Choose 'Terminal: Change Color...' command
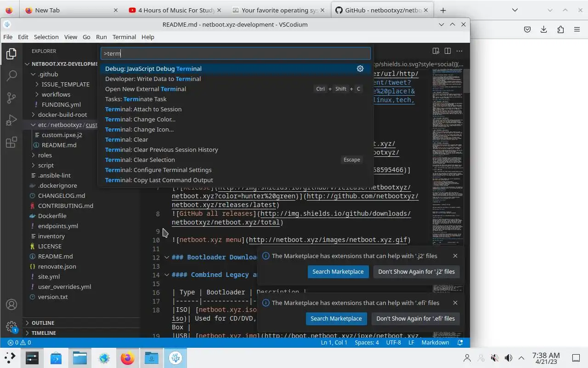This screenshot has width=588, height=368. 235,119
